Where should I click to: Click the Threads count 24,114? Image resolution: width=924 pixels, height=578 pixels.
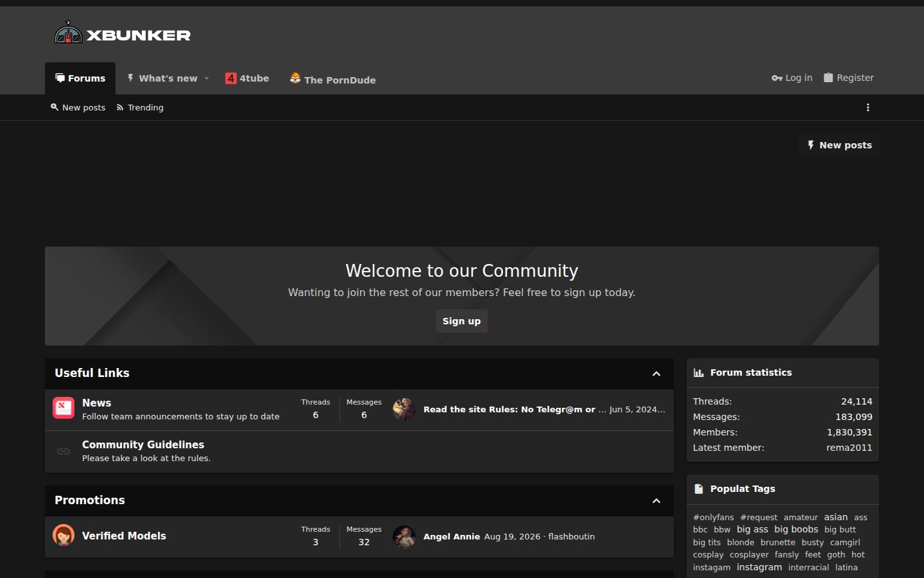pos(857,401)
